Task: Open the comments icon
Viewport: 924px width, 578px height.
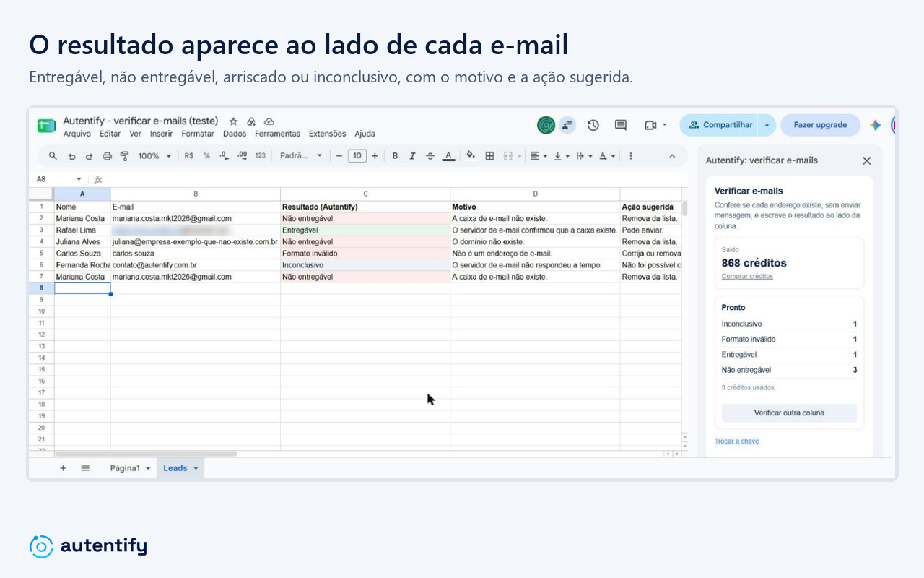Action: [620, 125]
